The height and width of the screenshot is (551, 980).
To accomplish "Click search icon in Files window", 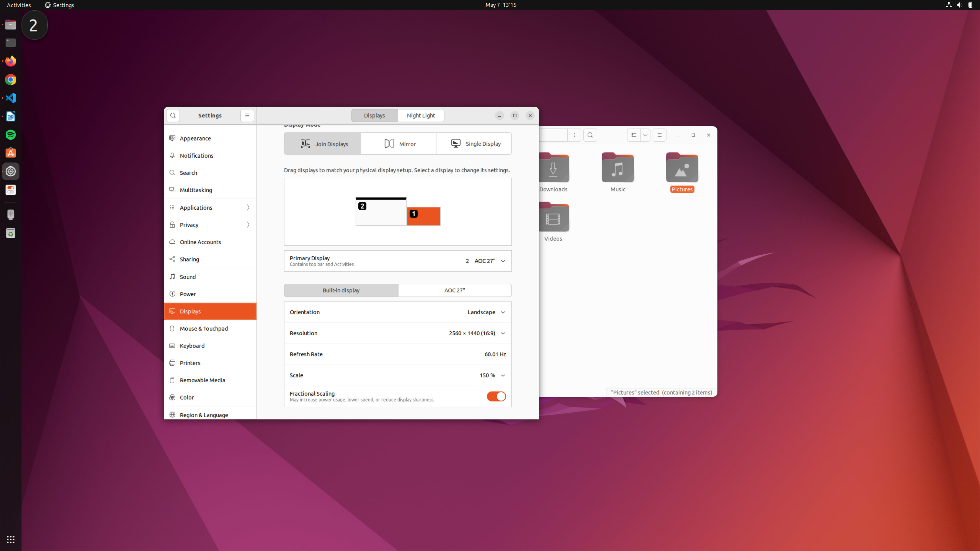I will pyautogui.click(x=590, y=135).
